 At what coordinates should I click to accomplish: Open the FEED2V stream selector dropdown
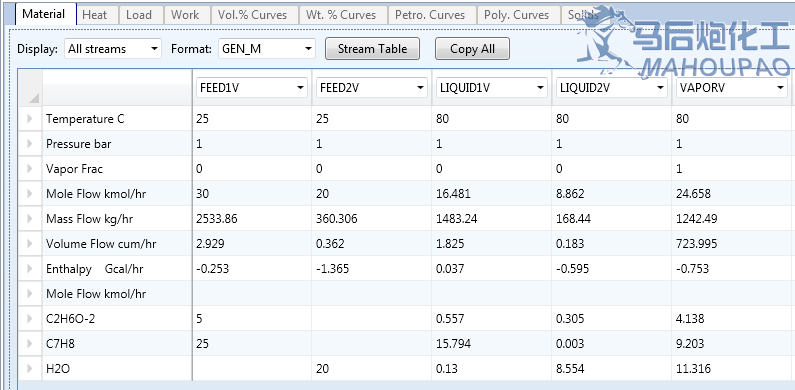[x=372, y=88]
